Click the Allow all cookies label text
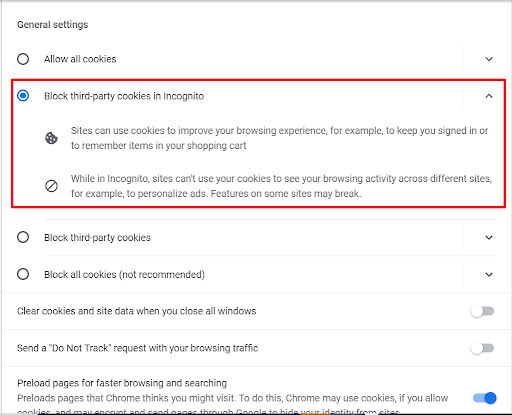Screen dimensions: 512x415 pyautogui.click(x=80, y=59)
